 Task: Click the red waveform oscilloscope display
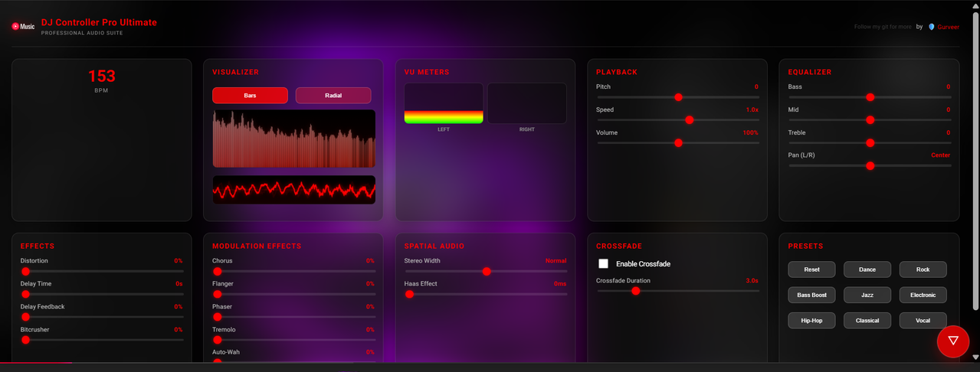[x=293, y=189]
